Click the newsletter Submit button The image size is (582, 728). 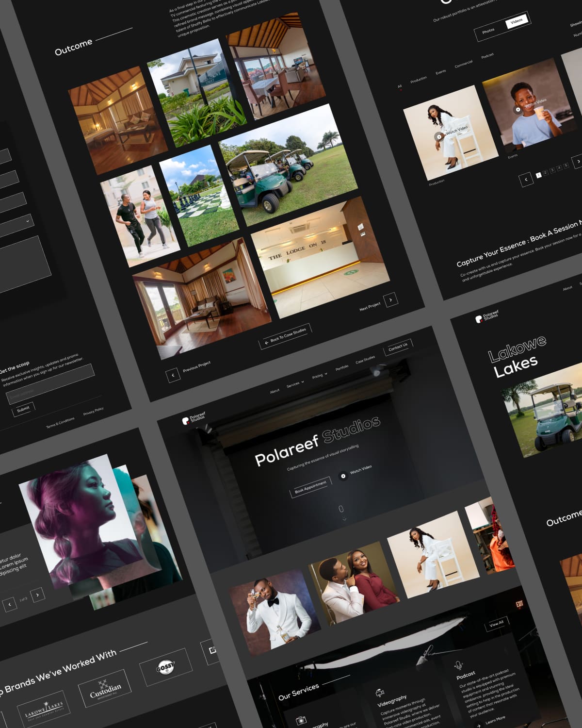point(23,410)
